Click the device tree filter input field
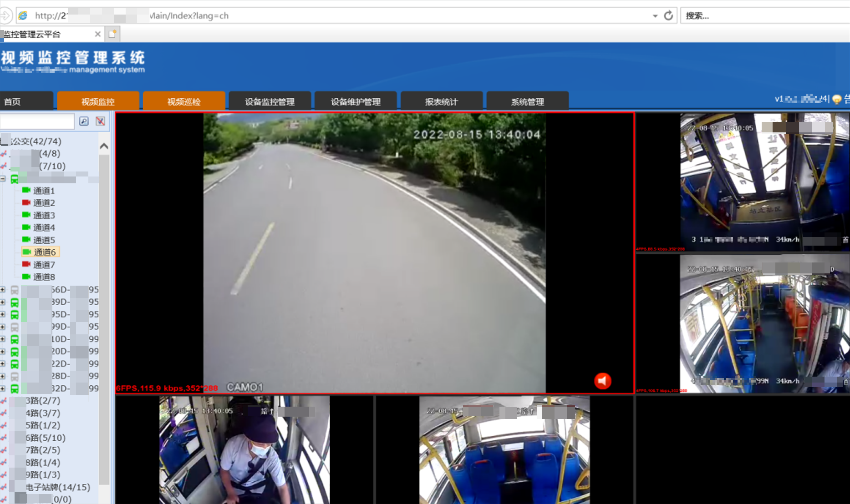The width and height of the screenshot is (850, 504). click(36, 121)
